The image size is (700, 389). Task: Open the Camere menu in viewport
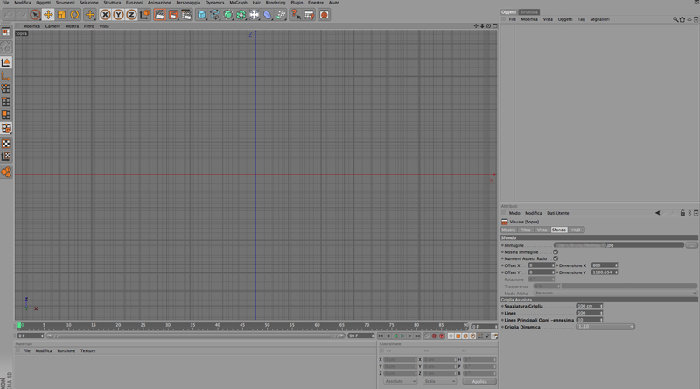pyautogui.click(x=52, y=26)
